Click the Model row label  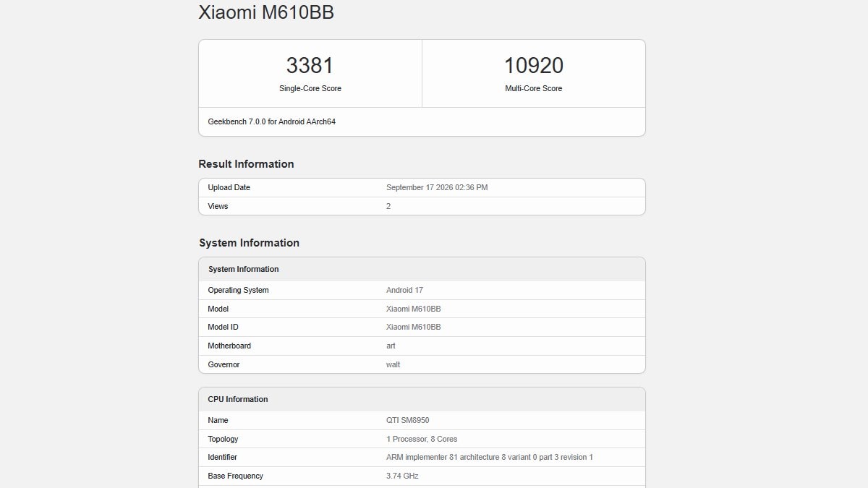point(218,309)
